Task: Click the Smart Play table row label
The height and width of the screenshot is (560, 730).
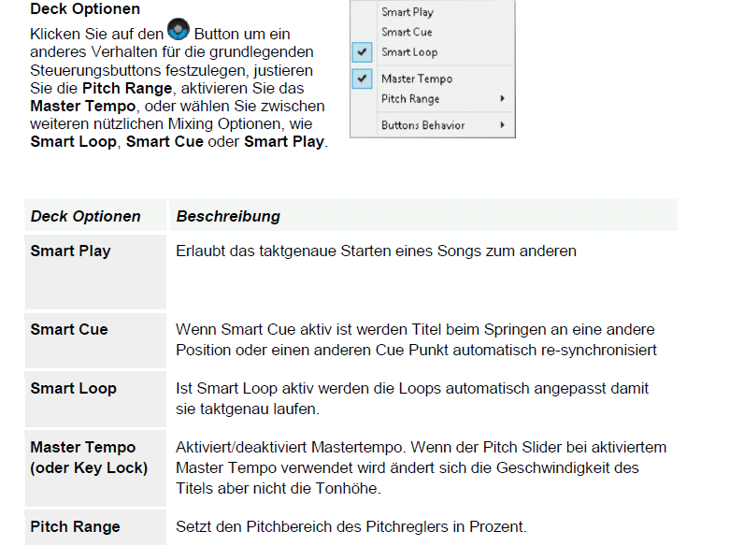Action: 70,251
